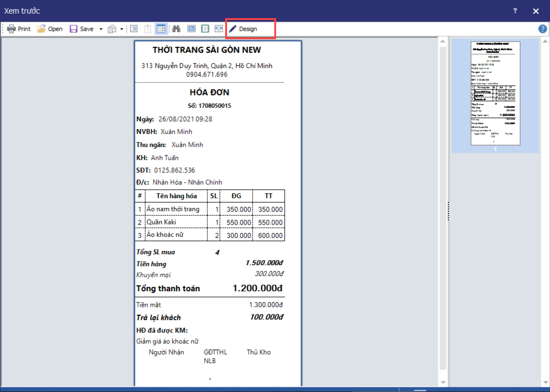The image size is (550, 392).
Task: Click the preview scrollbar up arrow
Action: pyautogui.click(x=443, y=41)
